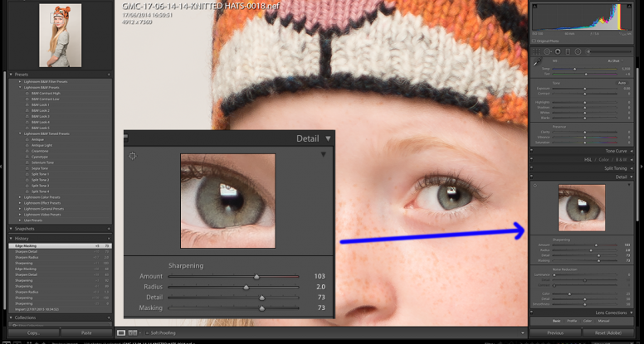Hide the left panel with edge arrow
Viewport: 644px width, 344px height.
[2, 166]
